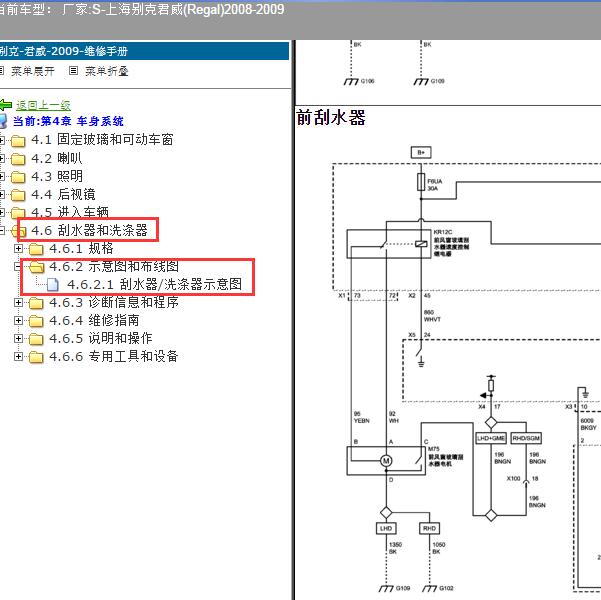This screenshot has height=600, width=601.
Task: Select 4.3 照明 tree item
Action: [x=57, y=176]
